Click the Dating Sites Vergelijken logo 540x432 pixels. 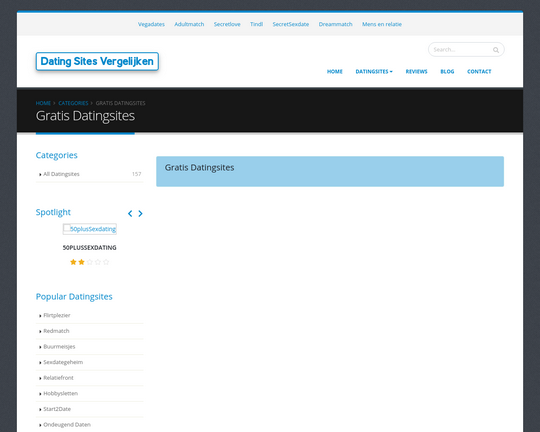click(97, 61)
